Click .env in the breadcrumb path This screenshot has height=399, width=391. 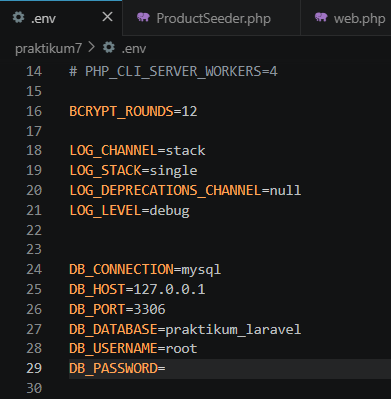click(134, 49)
